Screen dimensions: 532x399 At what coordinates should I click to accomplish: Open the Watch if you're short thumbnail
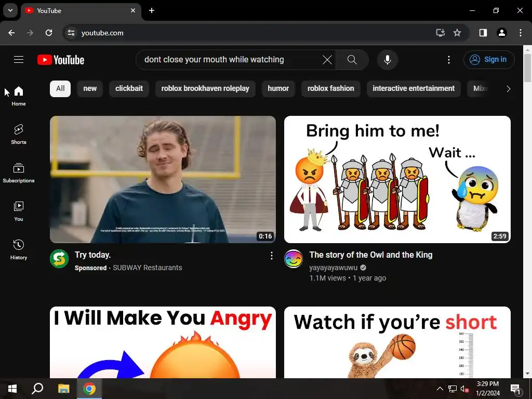coord(397,342)
